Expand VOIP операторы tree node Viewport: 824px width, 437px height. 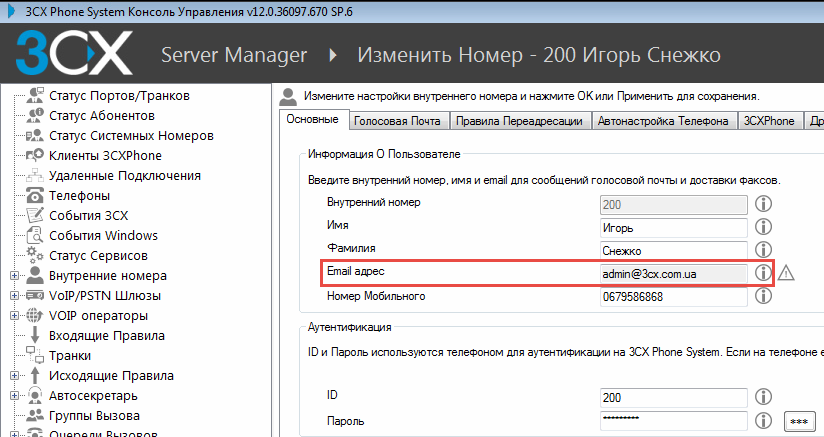click(x=14, y=315)
